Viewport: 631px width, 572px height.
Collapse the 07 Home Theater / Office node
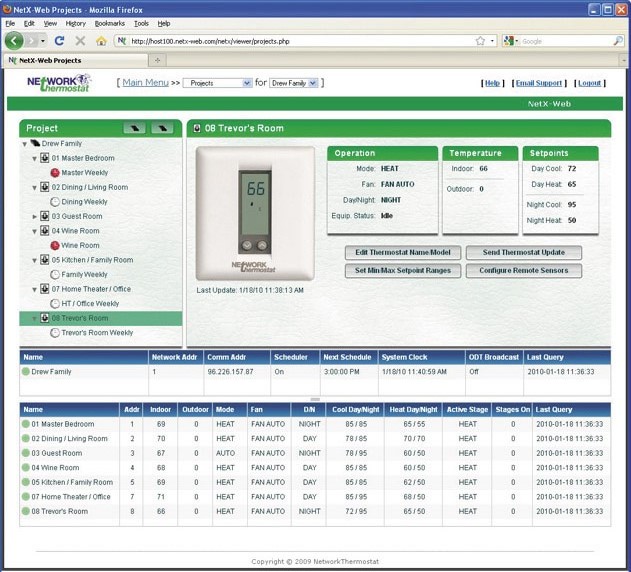(35, 289)
